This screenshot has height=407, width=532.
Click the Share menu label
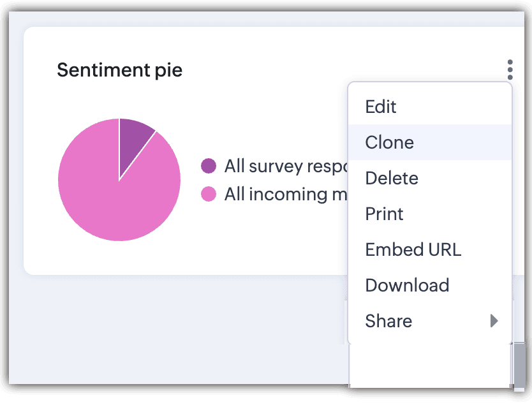coord(388,321)
